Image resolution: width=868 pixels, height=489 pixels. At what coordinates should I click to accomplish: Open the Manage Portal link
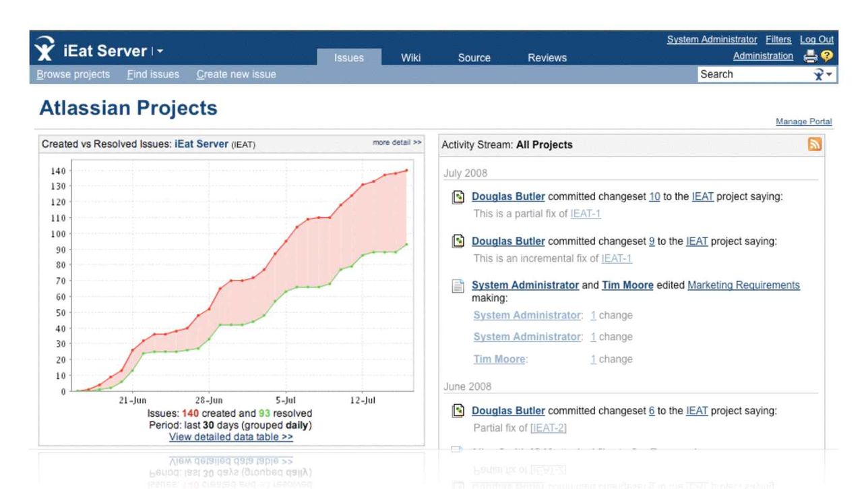point(804,121)
